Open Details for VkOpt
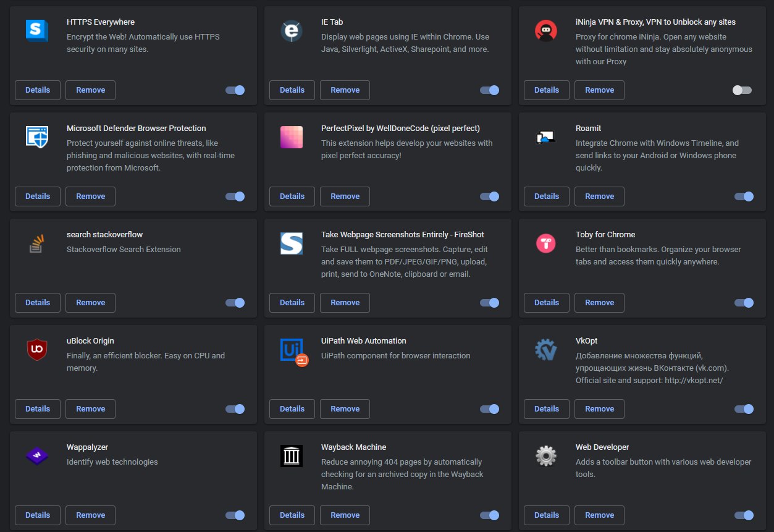Screen dimensions: 774x532 pyautogui.click(x=547, y=409)
